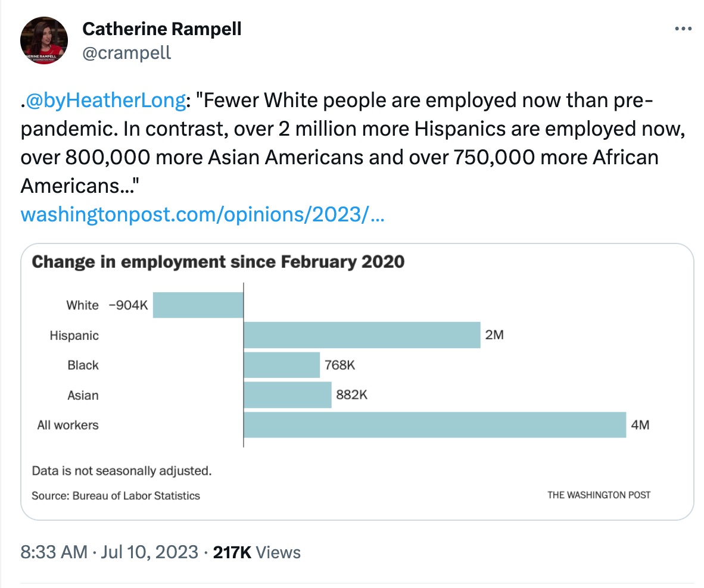Image resolution: width=704 pixels, height=588 pixels.
Task: Click the -904K value label
Action: (x=127, y=305)
